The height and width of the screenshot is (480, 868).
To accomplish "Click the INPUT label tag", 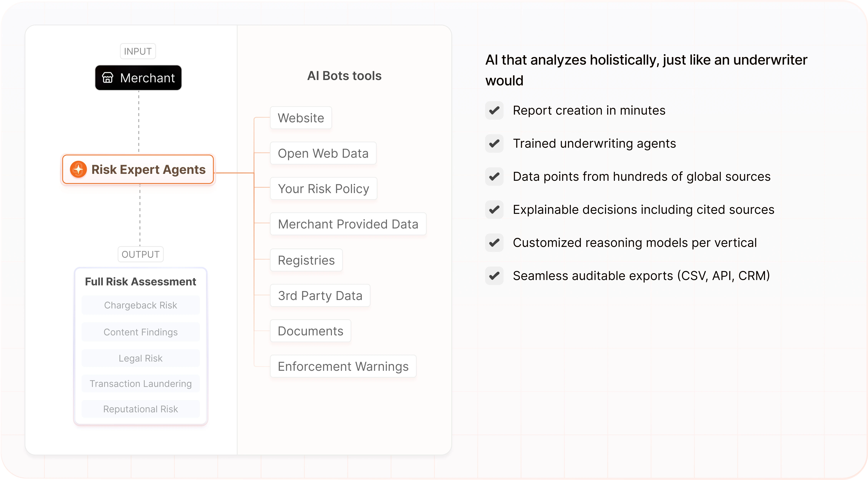I will (138, 51).
